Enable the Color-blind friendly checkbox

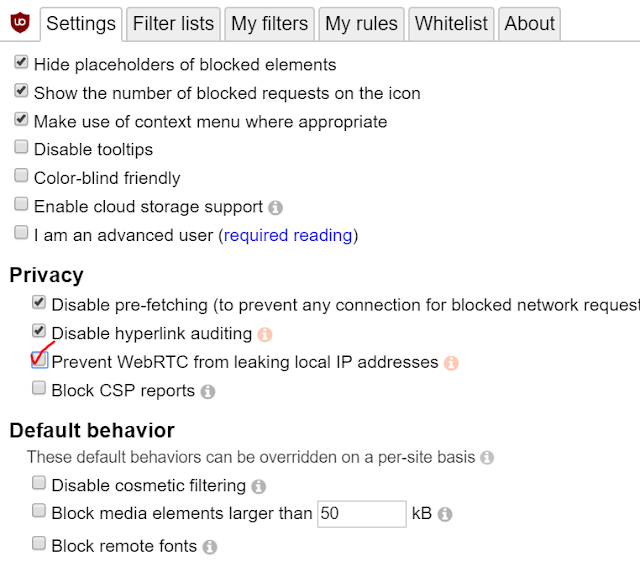(21, 177)
